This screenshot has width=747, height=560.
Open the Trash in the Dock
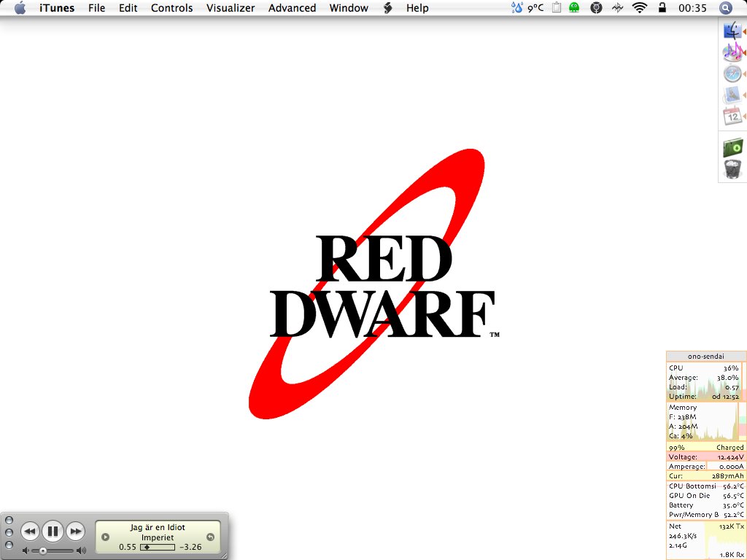pyautogui.click(x=732, y=169)
